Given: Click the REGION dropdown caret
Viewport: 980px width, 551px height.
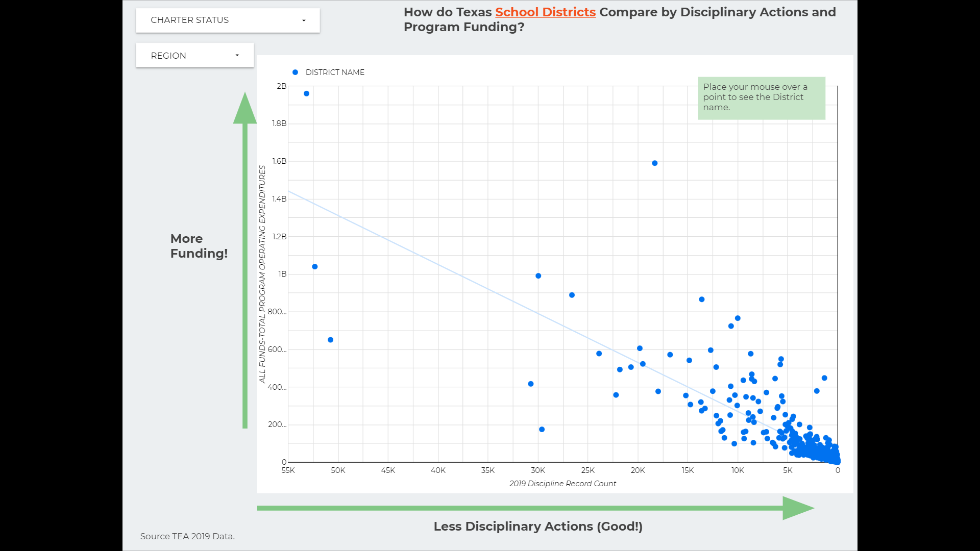Looking at the screenshot, I should point(237,56).
